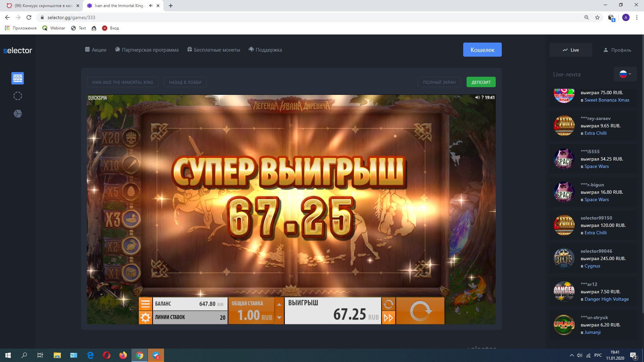Screen dimensions: 644x362
Task: Increase total bet with up arrow
Action: click(279, 304)
